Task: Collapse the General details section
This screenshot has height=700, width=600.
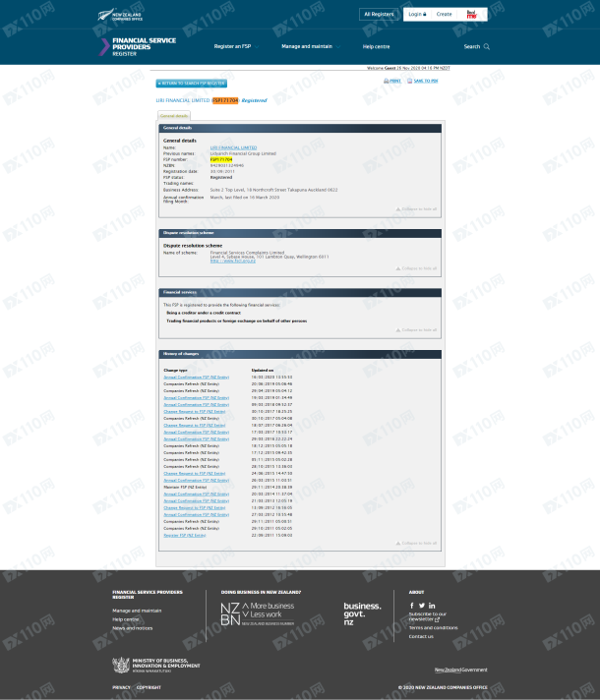Action: click(416, 209)
